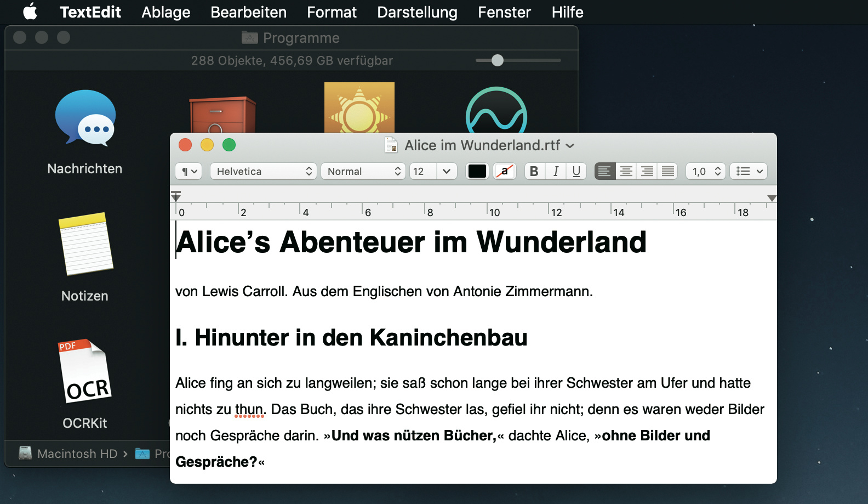Click the right margin marker on the ruler
Image resolution: width=868 pixels, height=504 pixels.
tap(772, 198)
